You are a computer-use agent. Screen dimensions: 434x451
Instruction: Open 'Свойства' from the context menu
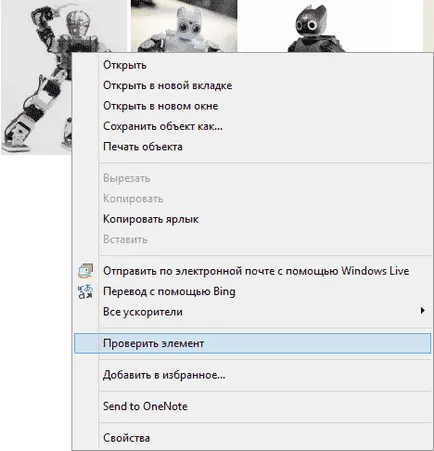click(x=252, y=438)
